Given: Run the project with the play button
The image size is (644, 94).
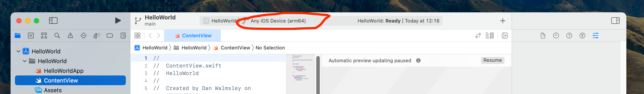Looking at the screenshot, I should [x=118, y=21].
